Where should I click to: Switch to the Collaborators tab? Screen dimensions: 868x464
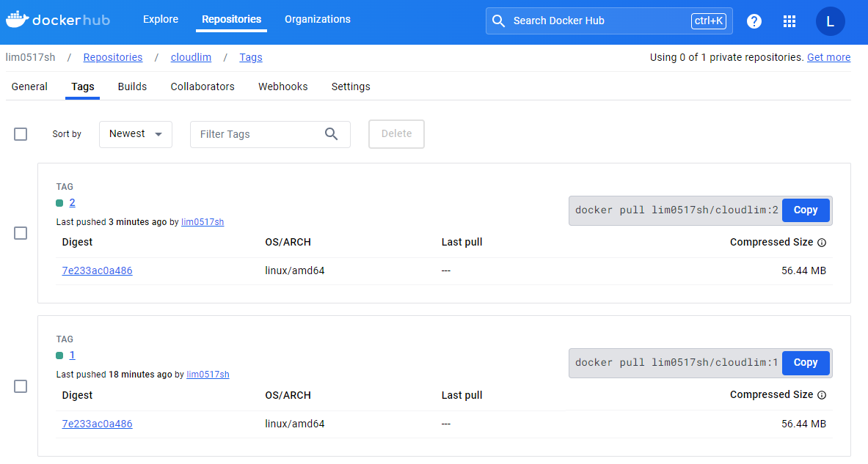(203, 86)
